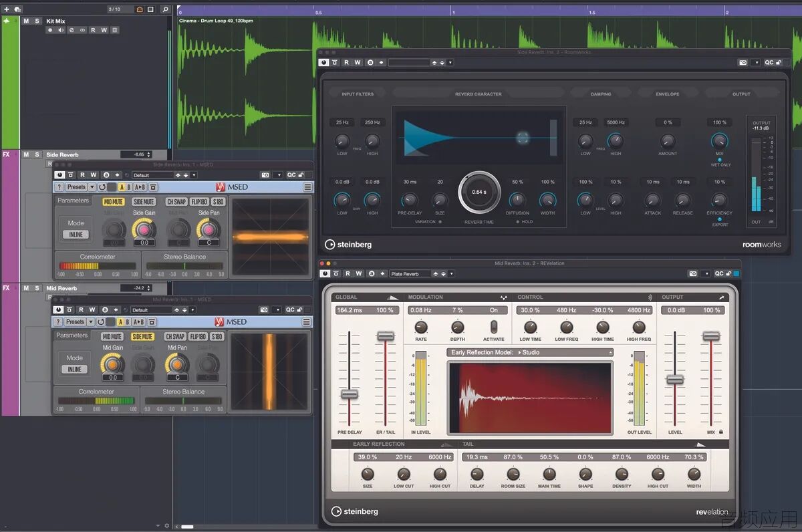Image resolution: width=802 pixels, height=532 pixels.
Task: Toggle A/B comparison icon in RoomWorks header
Action: (370, 62)
